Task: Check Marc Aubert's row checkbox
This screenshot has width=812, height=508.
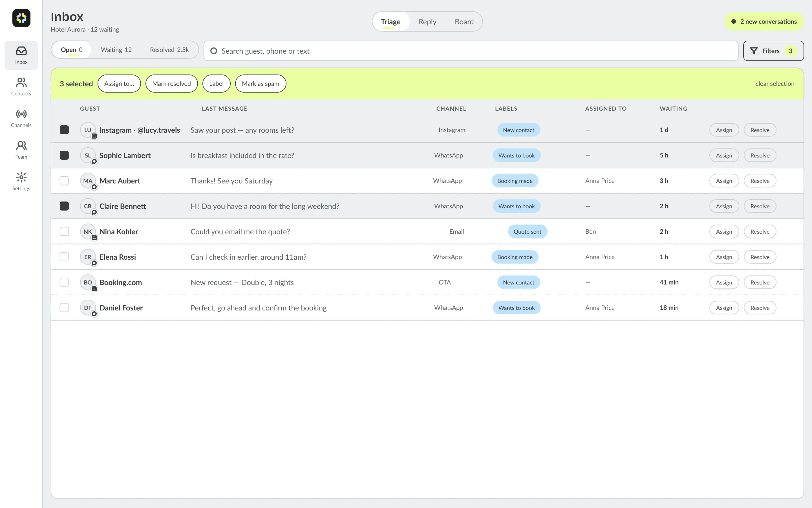Action: [64, 181]
